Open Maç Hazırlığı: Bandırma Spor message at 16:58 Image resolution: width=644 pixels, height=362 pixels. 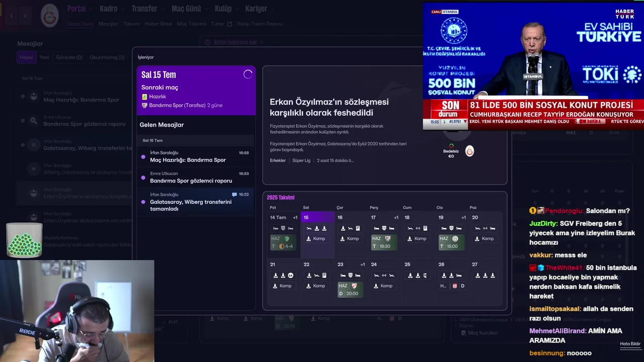[196, 156]
